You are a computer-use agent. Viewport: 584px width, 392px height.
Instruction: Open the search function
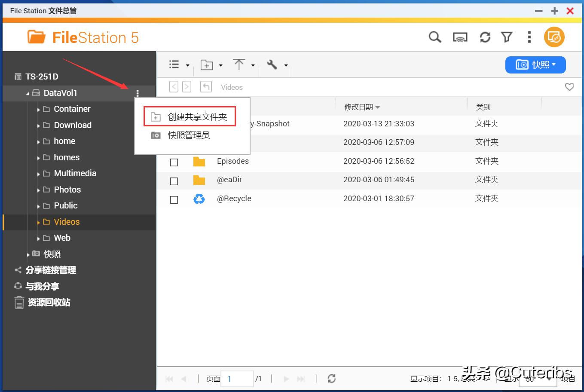tap(434, 37)
